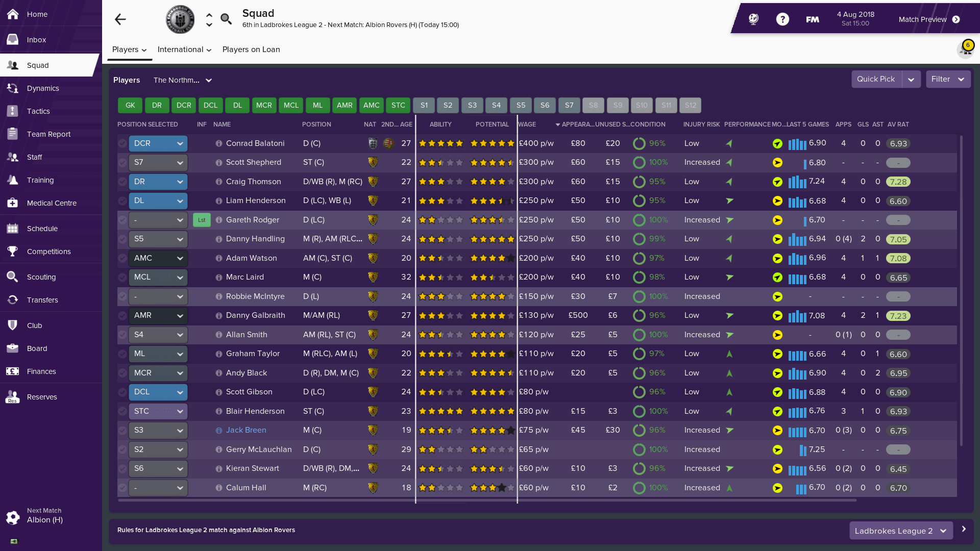Screen dimensions: 980x551
Task: Open Medical Centre from sidebar
Action: pyautogui.click(x=51, y=203)
